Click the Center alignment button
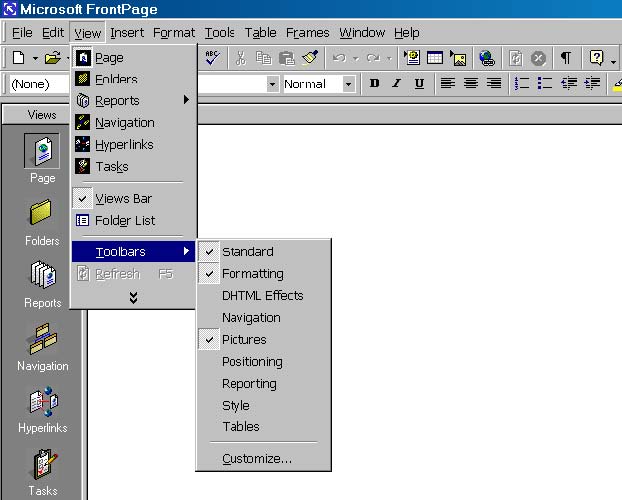This screenshot has width=622, height=500. [x=470, y=84]
